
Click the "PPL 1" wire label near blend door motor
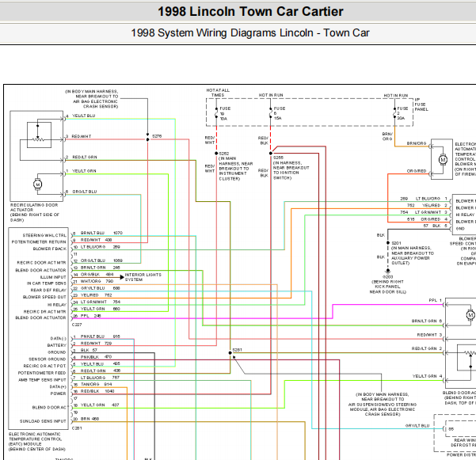435,300
